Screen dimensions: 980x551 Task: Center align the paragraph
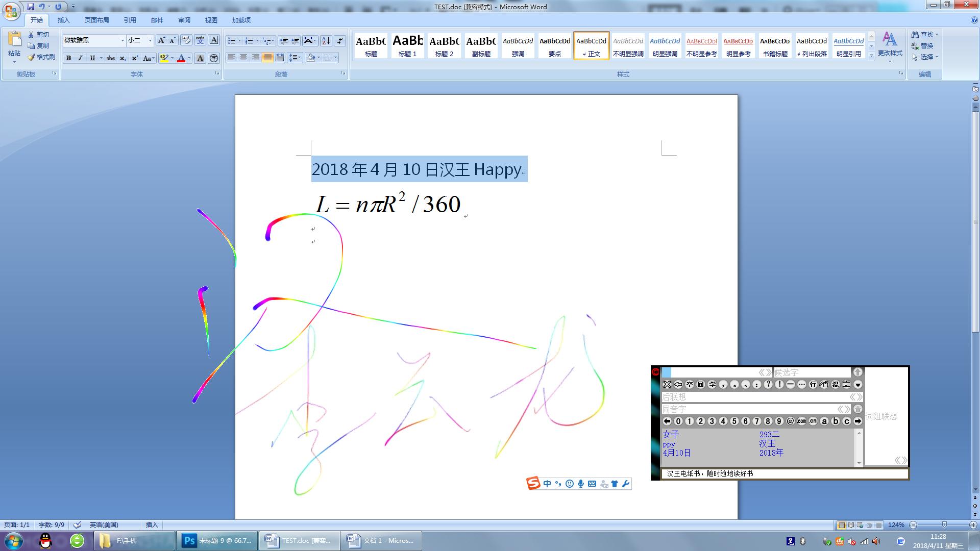point(243,58)
